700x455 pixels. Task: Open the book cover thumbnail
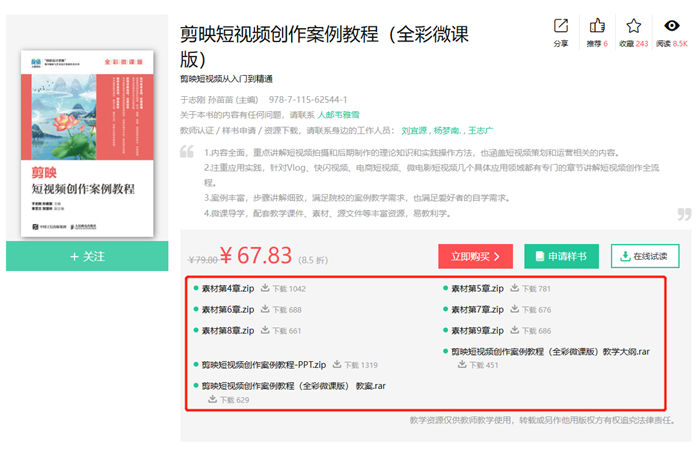tap(87, 143)
